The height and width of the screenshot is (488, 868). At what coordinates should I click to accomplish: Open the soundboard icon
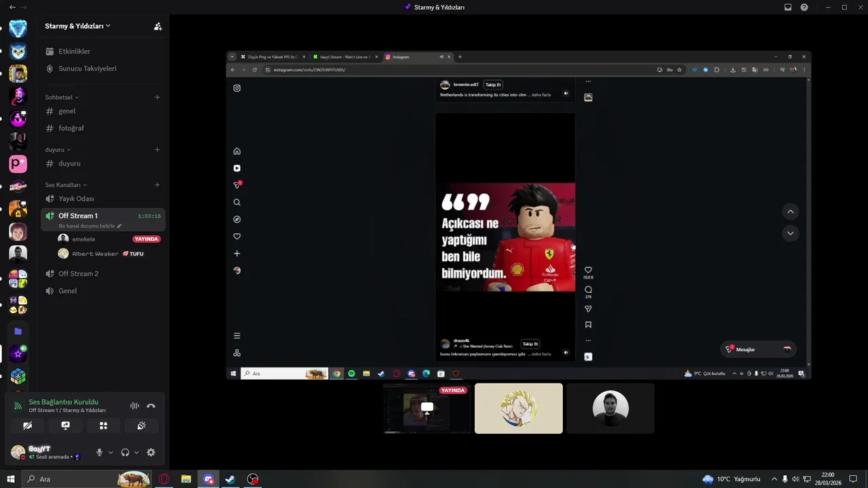coord(141,426)
